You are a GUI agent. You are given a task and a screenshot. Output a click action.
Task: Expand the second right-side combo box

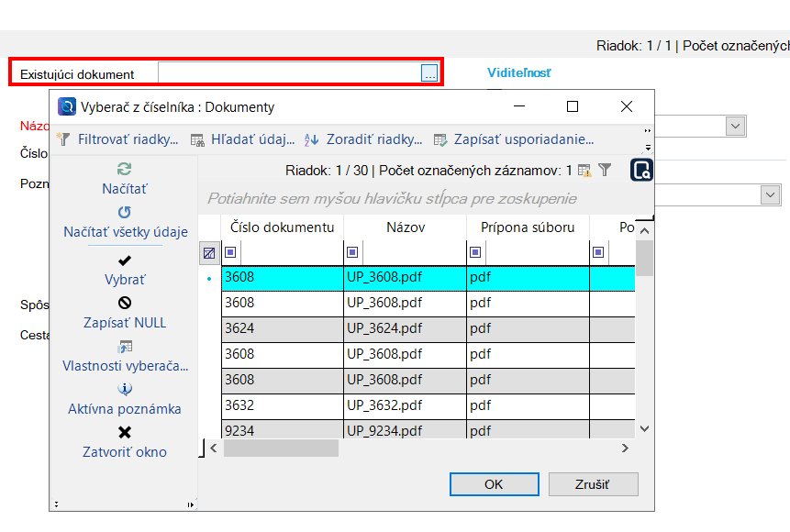point(769,194)
